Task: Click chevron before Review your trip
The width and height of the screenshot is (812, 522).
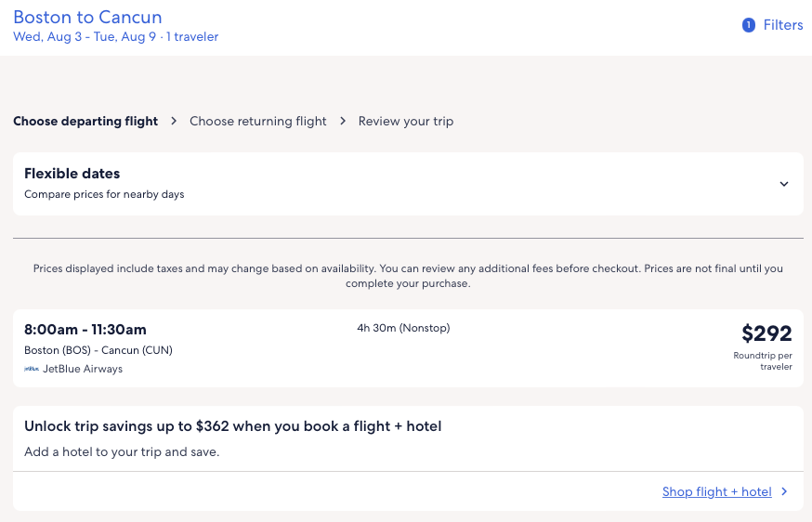Action: [x=343, y=121]
